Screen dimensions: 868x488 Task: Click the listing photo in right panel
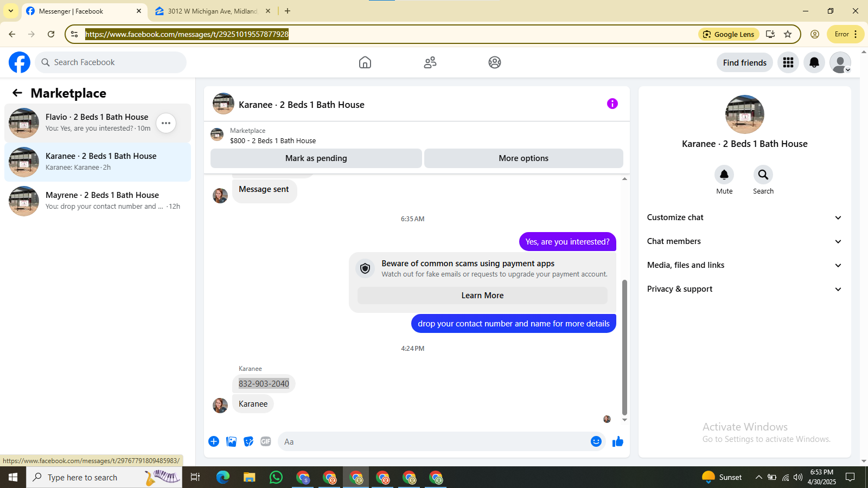point(745,114)
